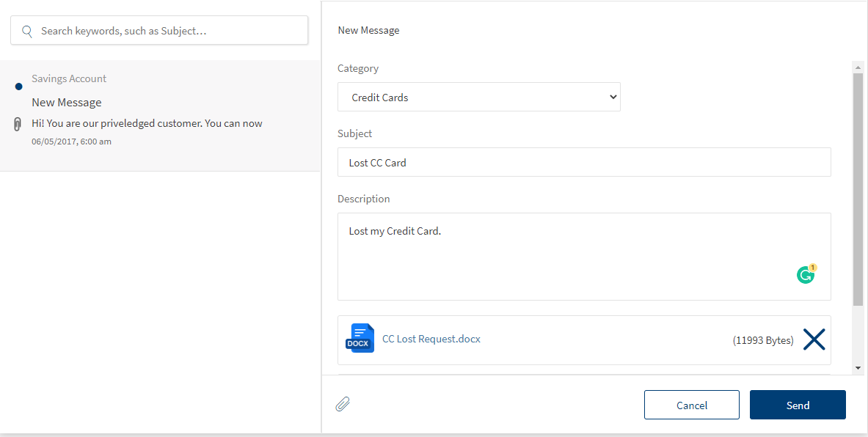Click the attach file paperclip icon
This screenshot has height=437, width=868.
coord(343,404)
